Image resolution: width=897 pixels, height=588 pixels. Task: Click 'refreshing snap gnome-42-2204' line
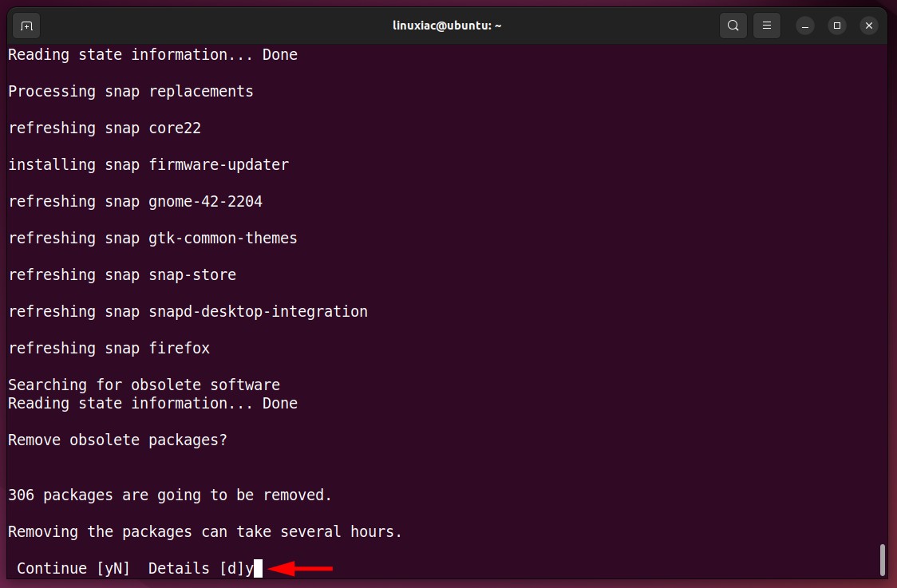tap(136, 201)
